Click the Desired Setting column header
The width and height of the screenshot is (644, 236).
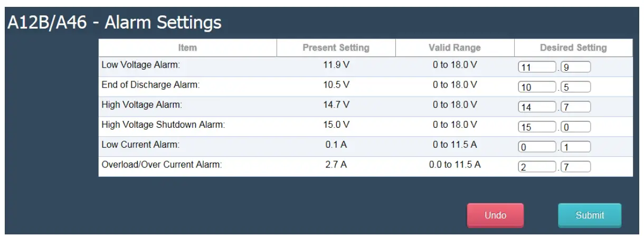pos(573,48)
